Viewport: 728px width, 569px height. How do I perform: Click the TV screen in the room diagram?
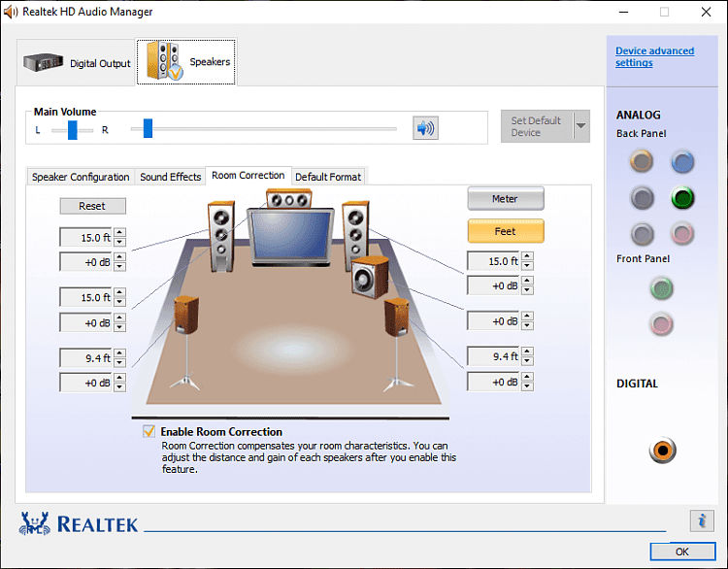(290, 236)
